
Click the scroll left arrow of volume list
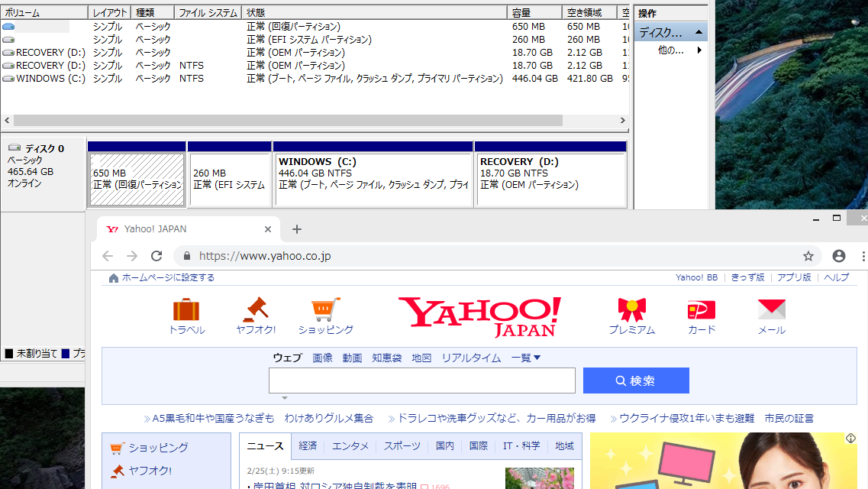click(x=7, y=120)
